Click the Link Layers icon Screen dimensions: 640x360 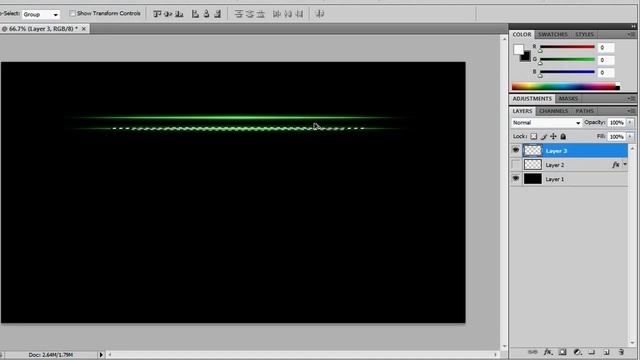click(x=532, y=352)
